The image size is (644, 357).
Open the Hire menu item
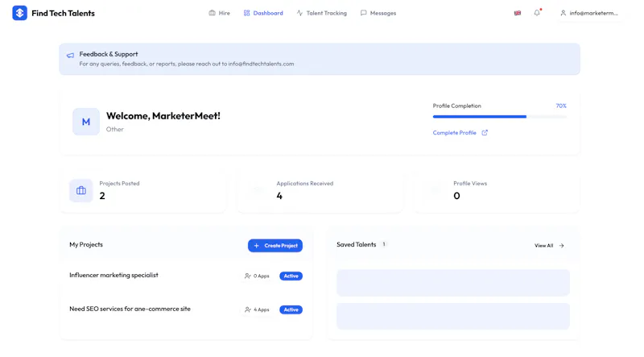pyautogui.click(x=219, y=13)
